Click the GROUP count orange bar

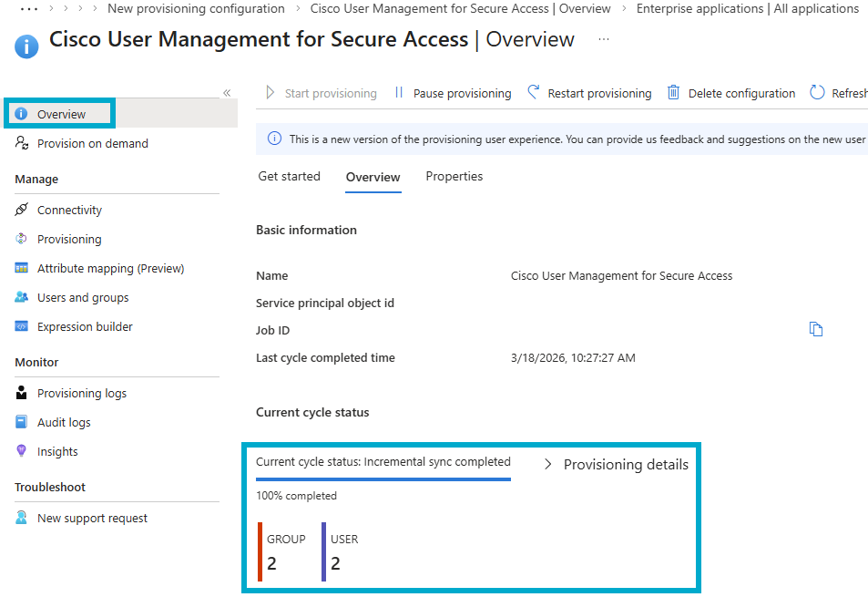pyautogui.click(x=260, y=551)
